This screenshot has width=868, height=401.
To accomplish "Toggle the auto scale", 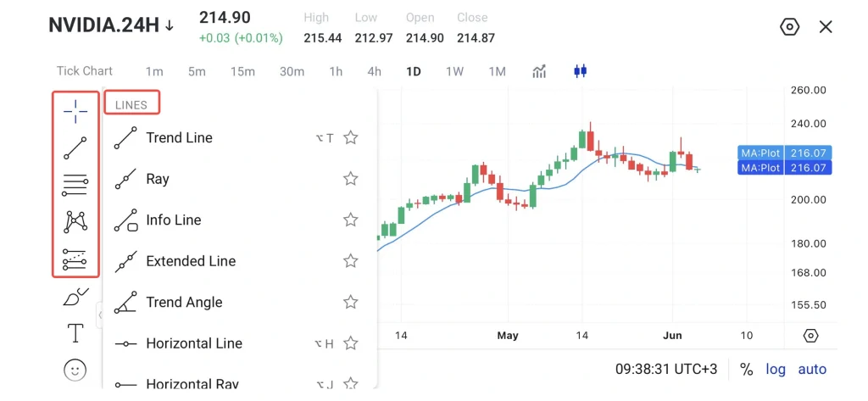I will click(812, 370).
